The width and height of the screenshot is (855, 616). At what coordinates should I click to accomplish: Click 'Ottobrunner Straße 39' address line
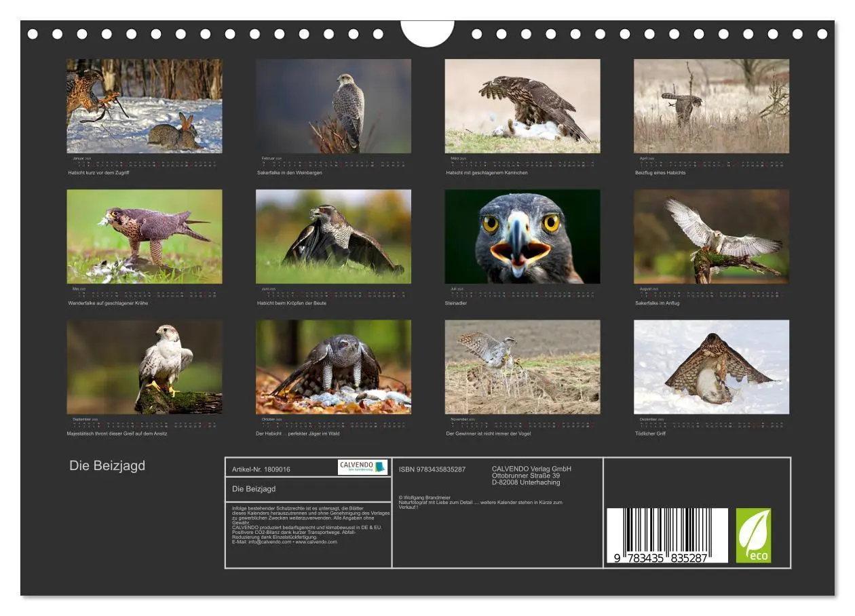pos(526,476)
